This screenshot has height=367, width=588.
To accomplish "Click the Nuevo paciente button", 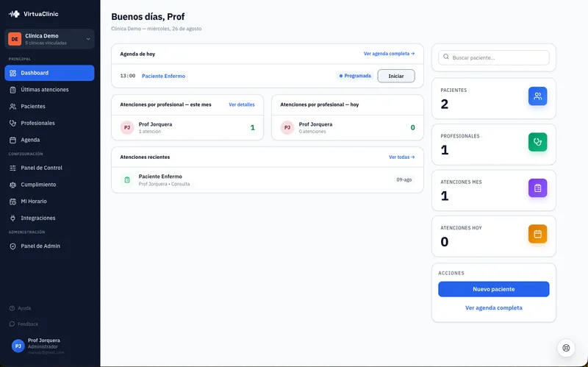I will click(493, 289).
